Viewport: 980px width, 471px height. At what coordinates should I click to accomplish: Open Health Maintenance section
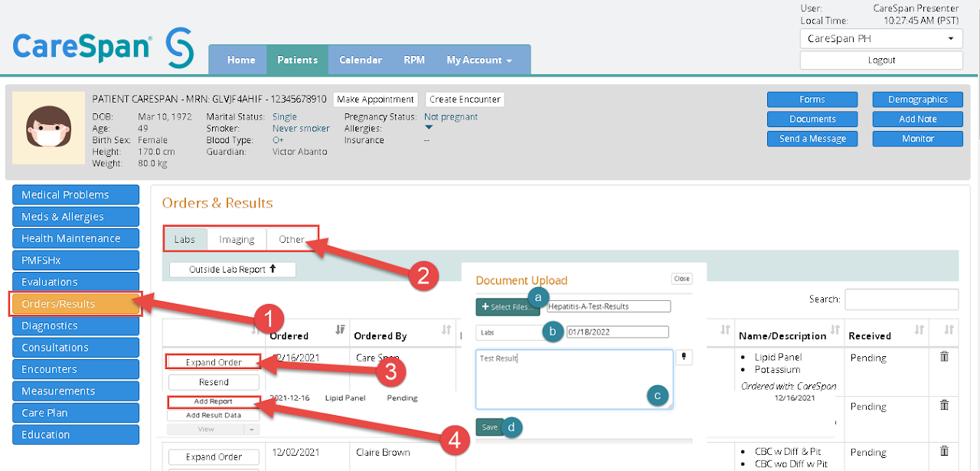76,238
